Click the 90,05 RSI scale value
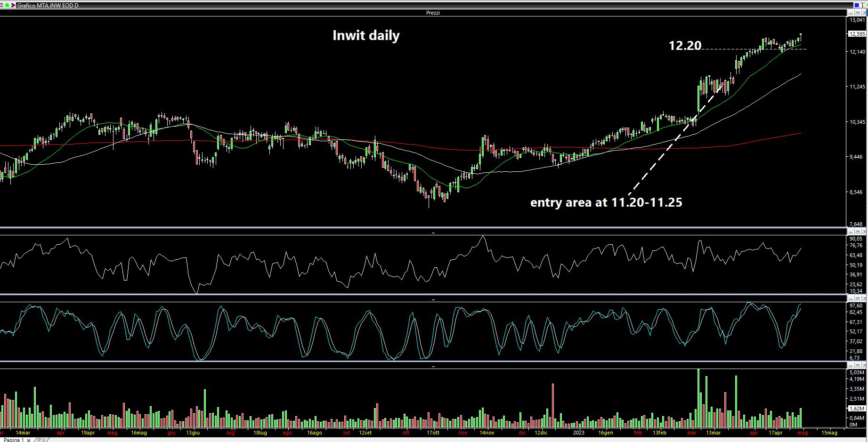The height and width of the screenshot is (442, 868). [x=856, y=239]
